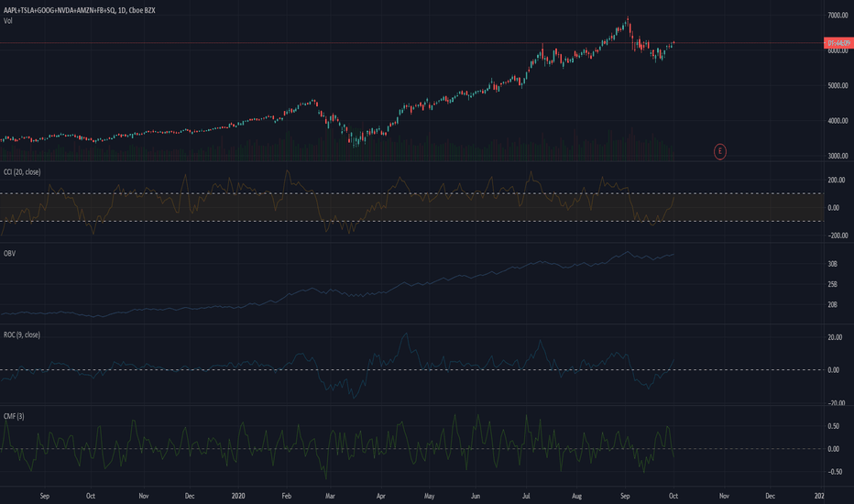854x504 pixels.
Task: Click the Jul label on time axis
Action: tap(526, 496)
